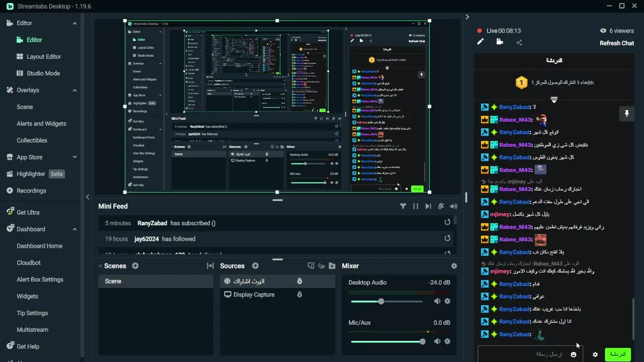Open Multistream in Dashboard section
This screenshot has height=362, width=644.
33,330
